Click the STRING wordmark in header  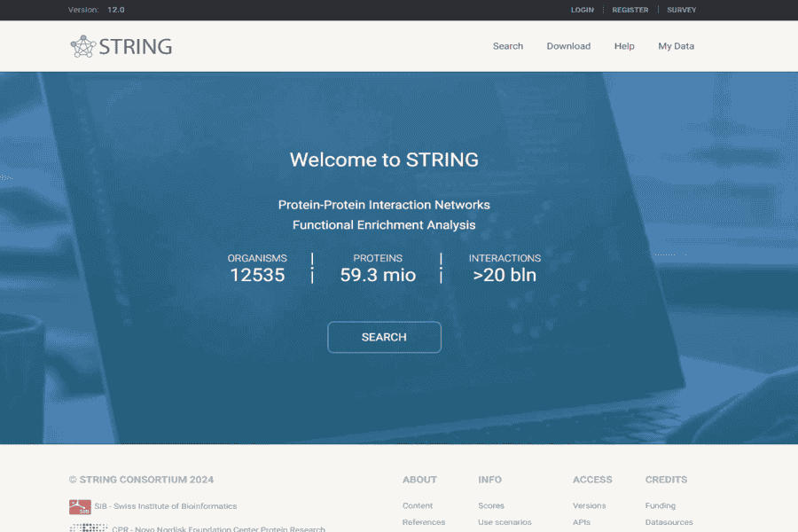pos(136,47)
